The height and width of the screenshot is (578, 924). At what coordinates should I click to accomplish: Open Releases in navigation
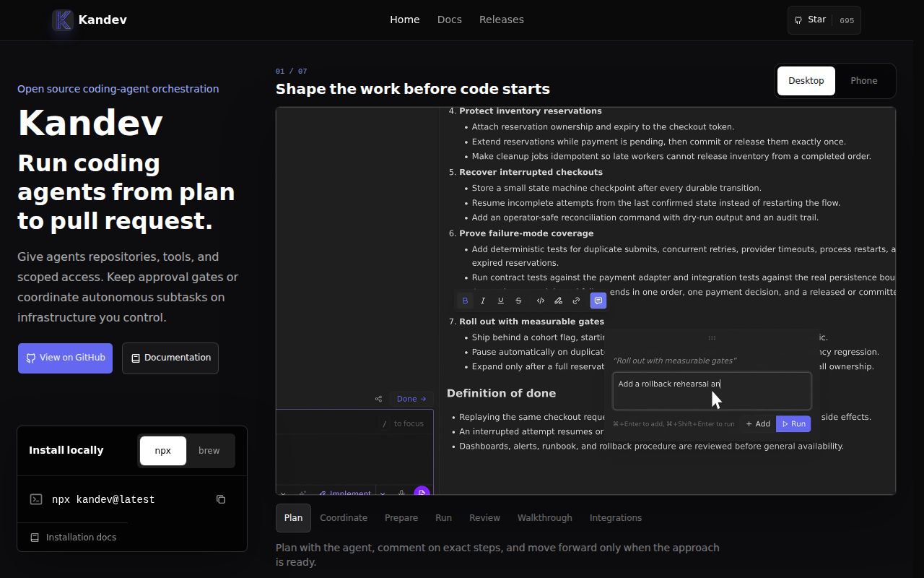tap(502, 20)
